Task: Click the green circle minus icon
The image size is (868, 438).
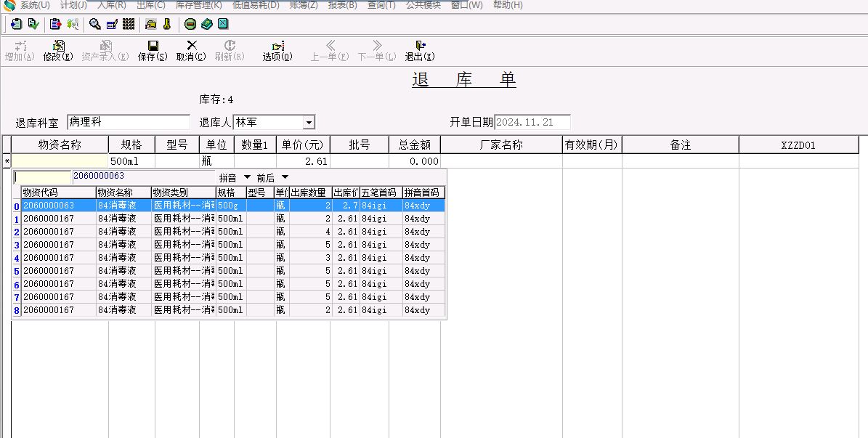Action: coord(190,24)
